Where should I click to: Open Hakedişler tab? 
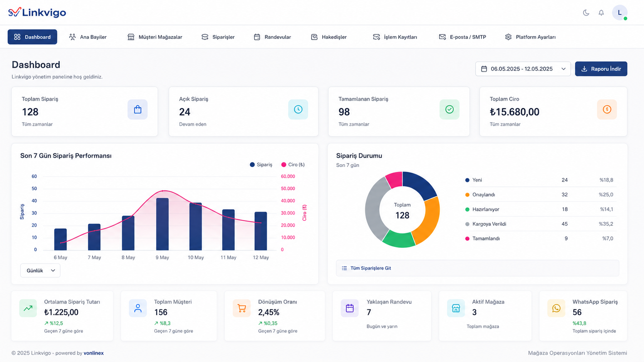pos(329,37)
